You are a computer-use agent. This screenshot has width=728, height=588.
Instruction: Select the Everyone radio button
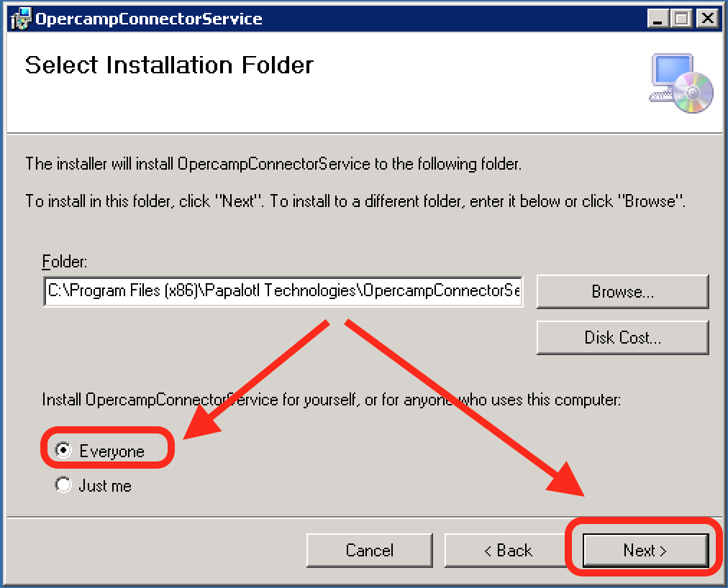pos(64,451)
